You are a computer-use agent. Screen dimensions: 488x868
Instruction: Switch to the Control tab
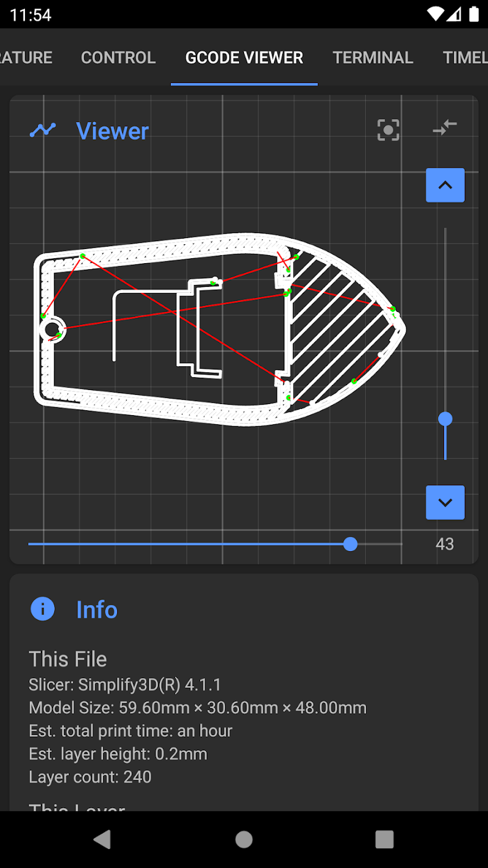pyautogui.click(x=118, y=58)
